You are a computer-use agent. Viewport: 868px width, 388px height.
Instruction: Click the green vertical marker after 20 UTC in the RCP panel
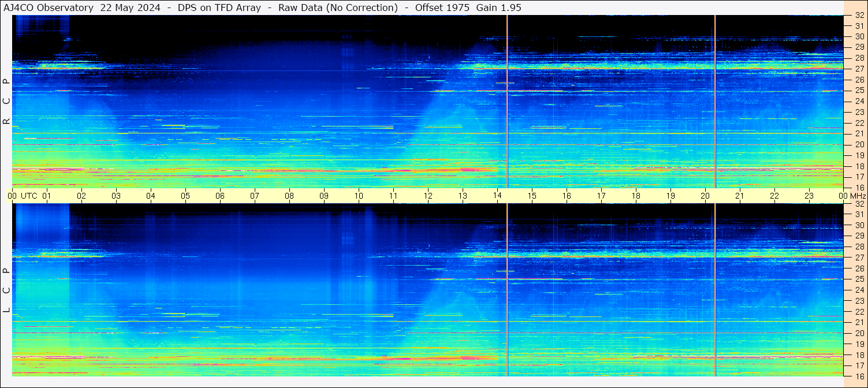715,101
